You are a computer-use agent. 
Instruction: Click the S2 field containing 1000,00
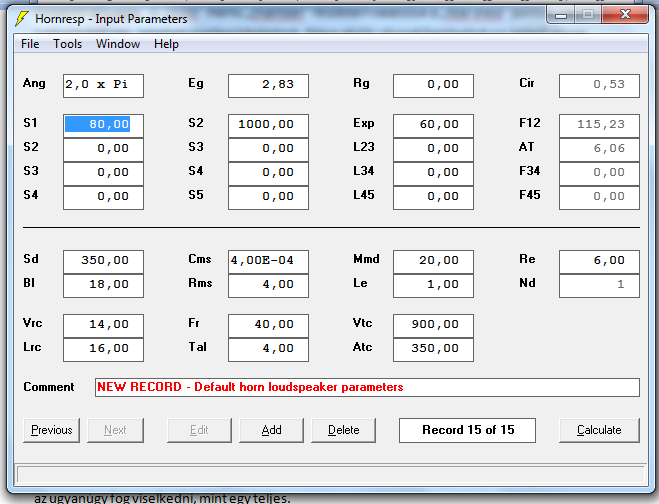(x=268, y=125)
